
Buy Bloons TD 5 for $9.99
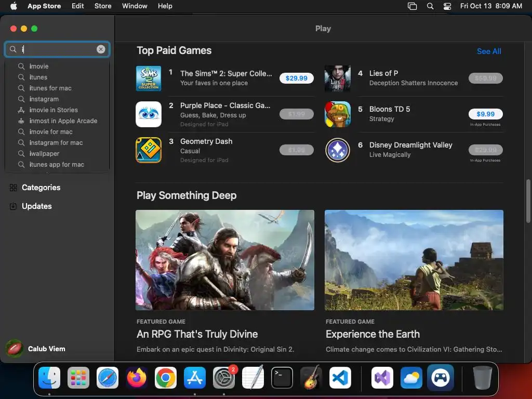coord(486,114)
